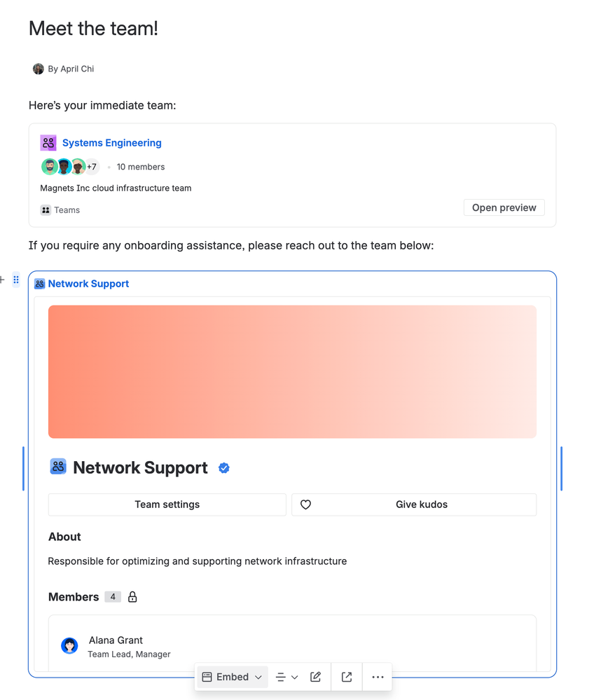This screenshot has width=615, height=700.
Task: Click Alana Grant's avatar
Action: pos(69,645)
